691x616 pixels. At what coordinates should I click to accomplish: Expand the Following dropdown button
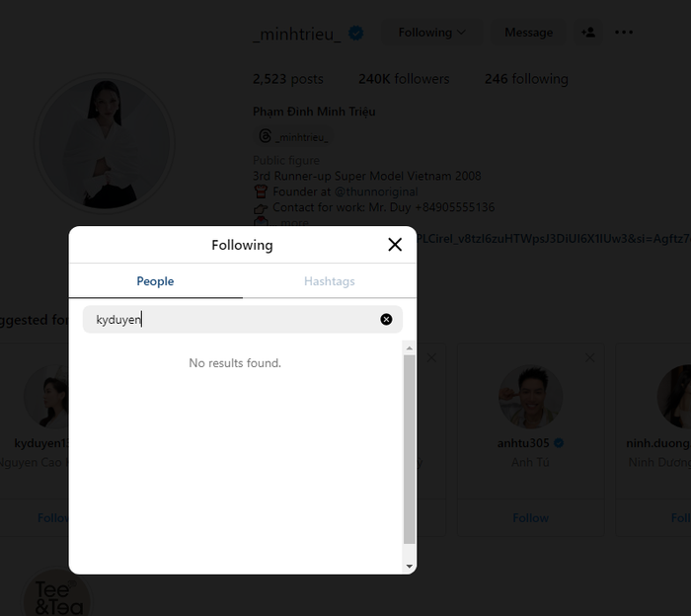coord(431,33)
